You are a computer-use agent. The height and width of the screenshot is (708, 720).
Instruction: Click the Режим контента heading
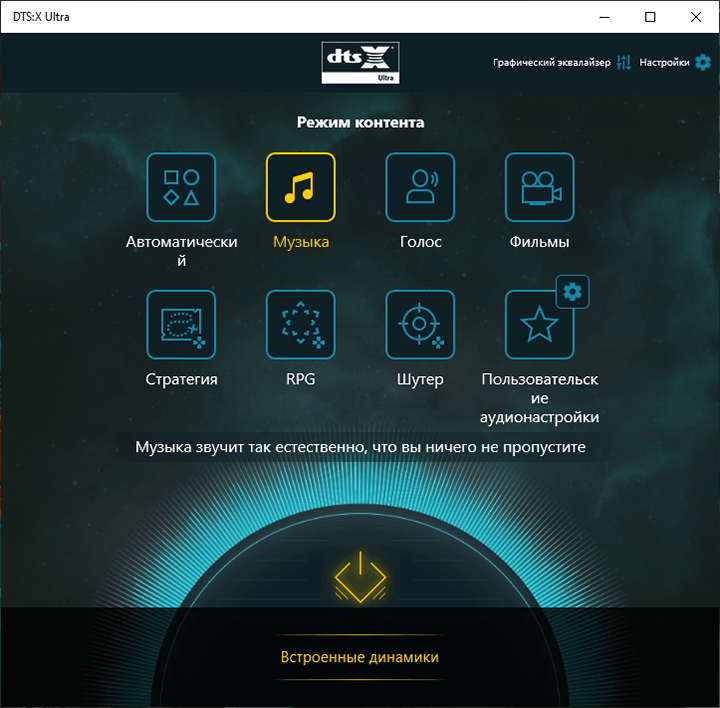click(360, 123)
